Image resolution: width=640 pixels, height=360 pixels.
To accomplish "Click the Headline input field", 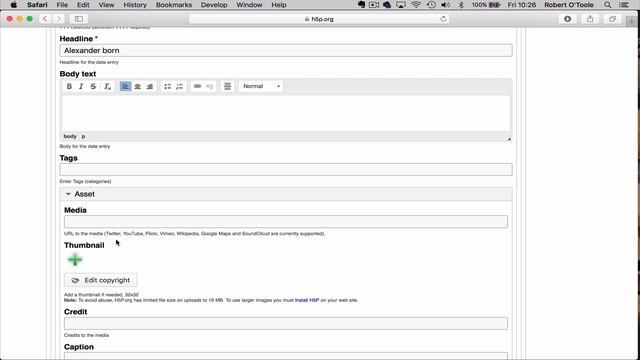I will coord(286,50).
